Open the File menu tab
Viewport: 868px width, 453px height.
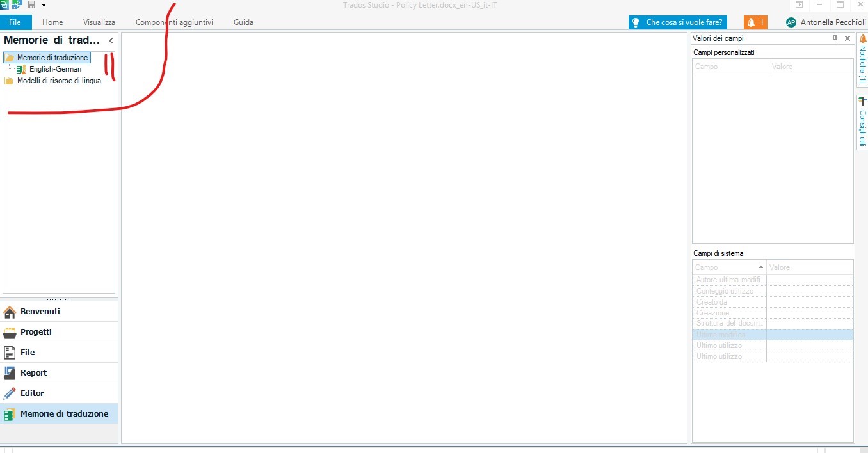pyautogui.click(x=15, y=22)
